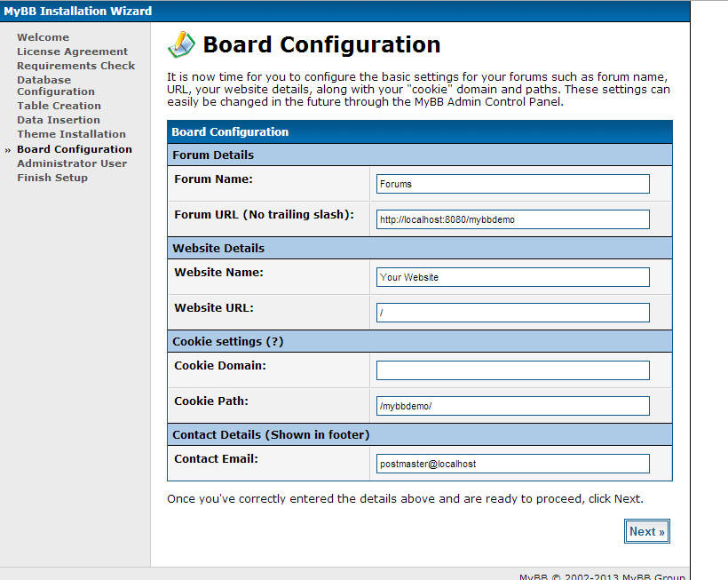Viewport: 728px width, 580px height.
Task: Select the Contact Email input field
Action: [x=512, y=464]
